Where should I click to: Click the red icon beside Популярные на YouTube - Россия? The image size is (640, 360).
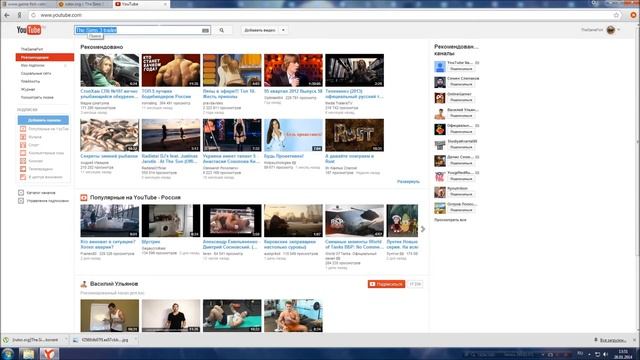tap(84, 198)
